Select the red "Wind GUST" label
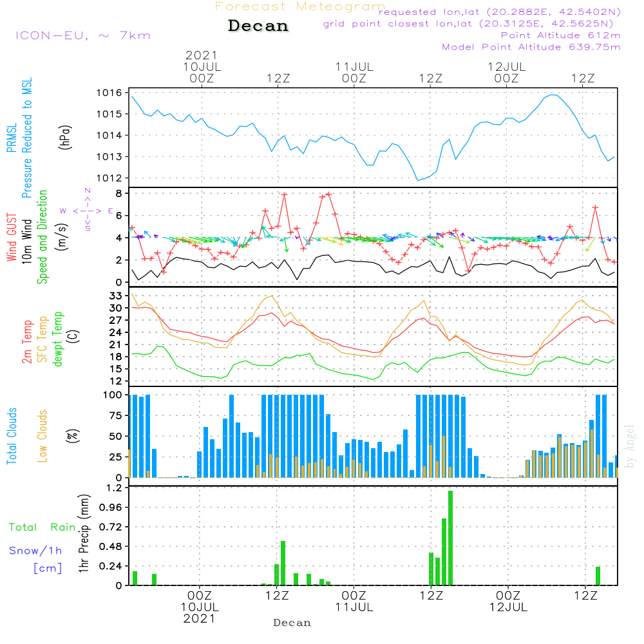Image resolution: width=644 pixels, height=644 pixels. coord(12,237)
